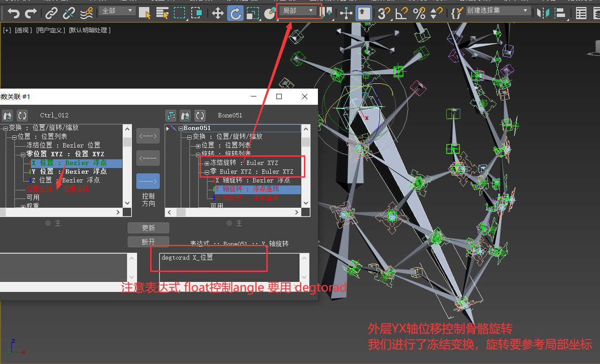
Task: Click the refresh icon beside Ctrl_012
Action: tap(22, 116)
